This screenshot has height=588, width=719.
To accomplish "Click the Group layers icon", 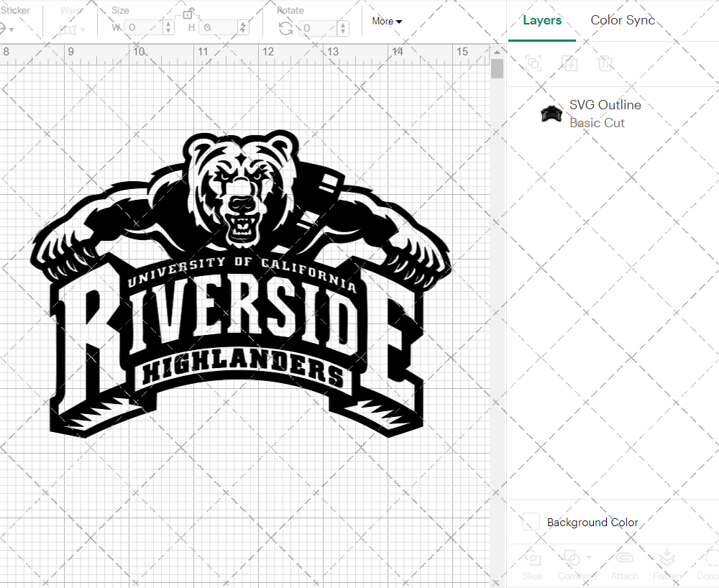I will (x=533, y=63).
